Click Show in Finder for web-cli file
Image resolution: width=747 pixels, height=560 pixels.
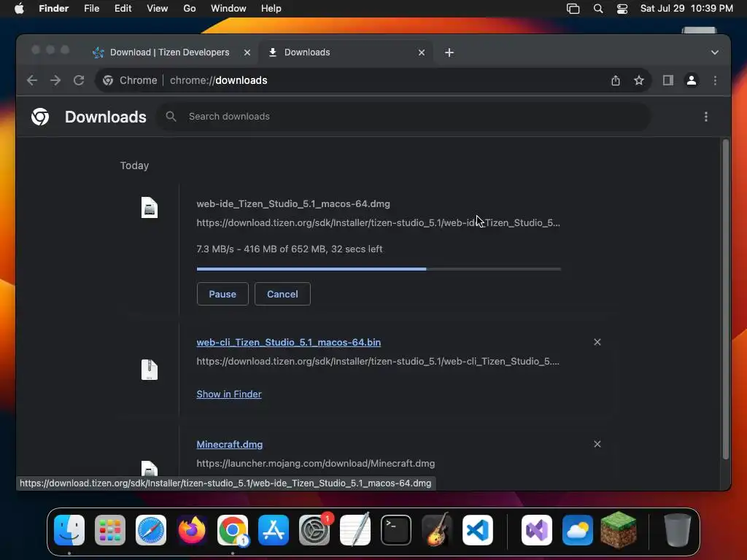pyautogui.click(x=228, y=394)
